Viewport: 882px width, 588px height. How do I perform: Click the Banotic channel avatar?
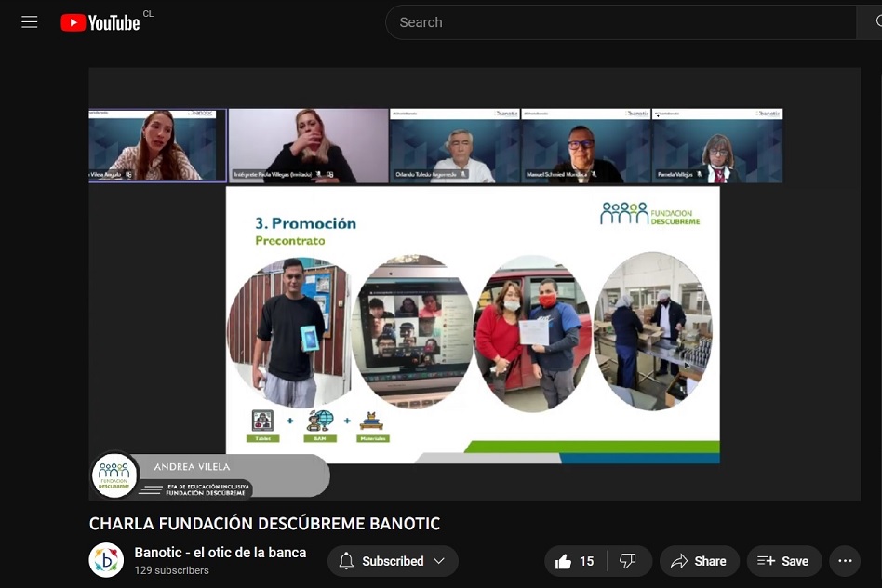point(106,560)
